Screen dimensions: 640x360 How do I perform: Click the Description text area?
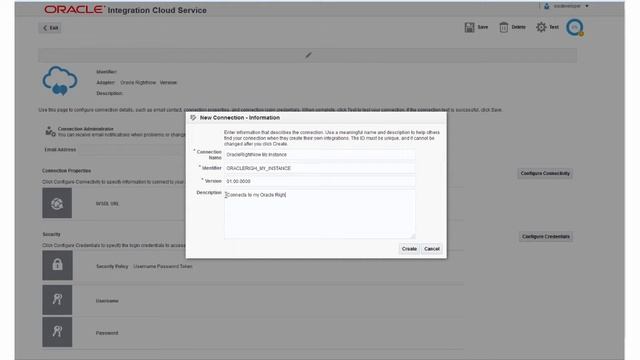coord(320,214)
